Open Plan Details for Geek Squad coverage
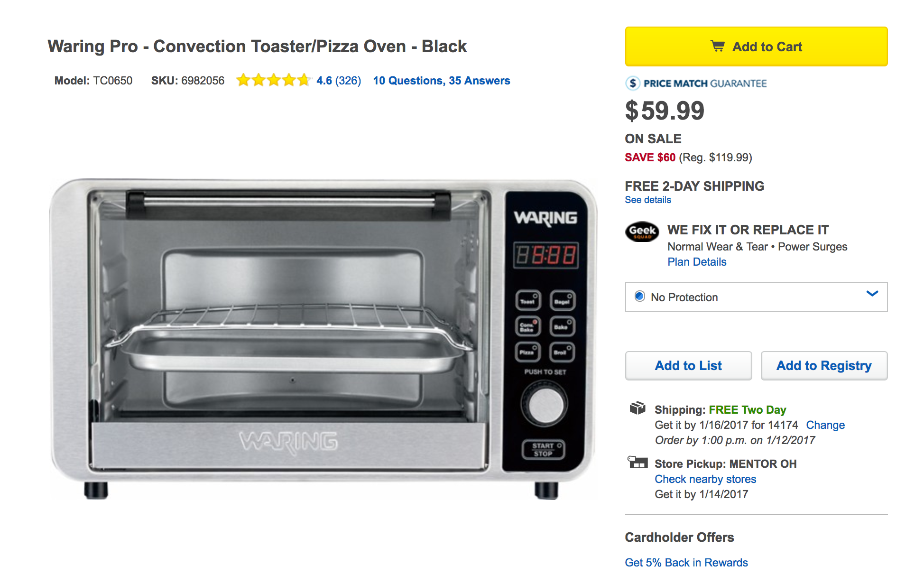This screenshot has width=924, height=575. pos(697,261)
